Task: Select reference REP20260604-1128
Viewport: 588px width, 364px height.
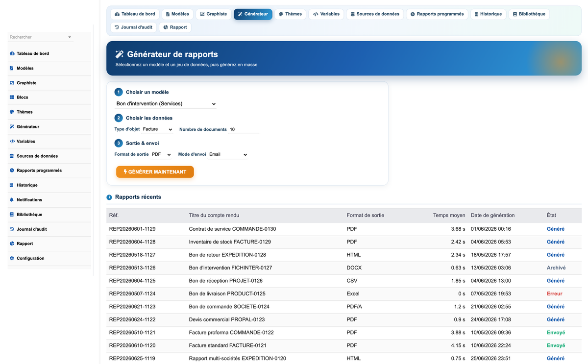Action: (132, 242)
